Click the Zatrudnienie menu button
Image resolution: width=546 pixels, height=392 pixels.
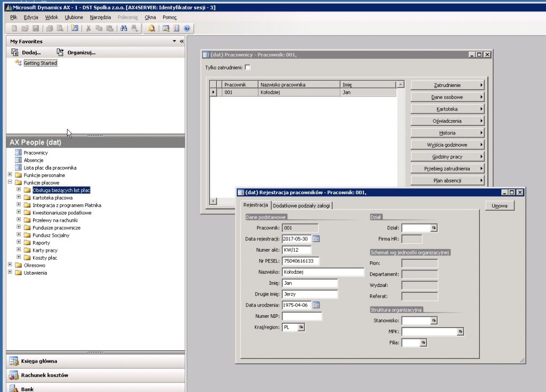click(447, 85)
